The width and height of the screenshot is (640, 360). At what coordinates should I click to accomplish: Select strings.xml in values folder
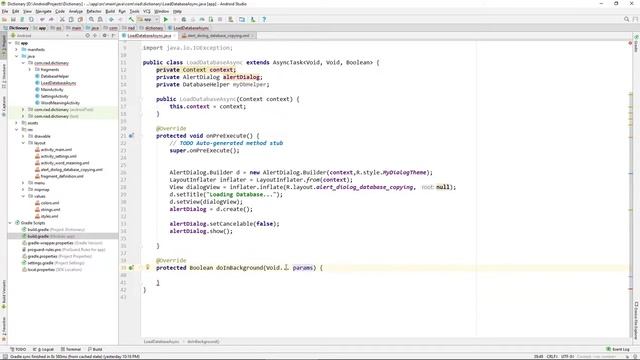(x=50, y=209)
